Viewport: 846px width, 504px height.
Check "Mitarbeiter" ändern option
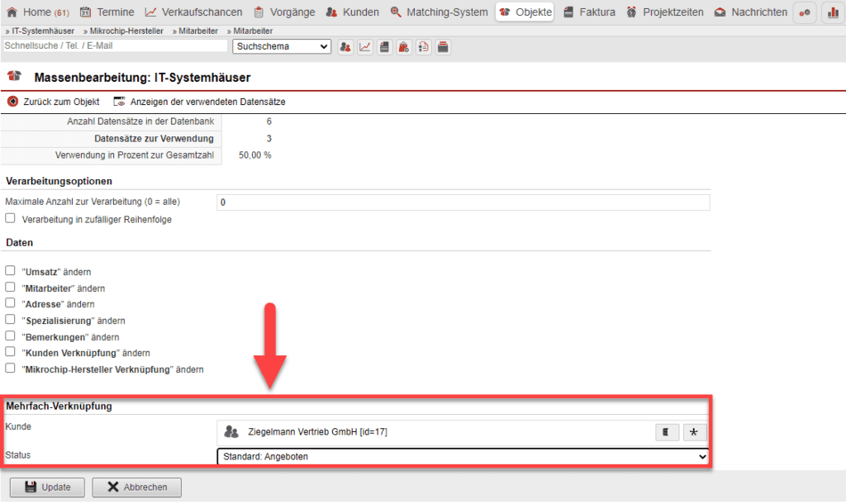point(9,287)
